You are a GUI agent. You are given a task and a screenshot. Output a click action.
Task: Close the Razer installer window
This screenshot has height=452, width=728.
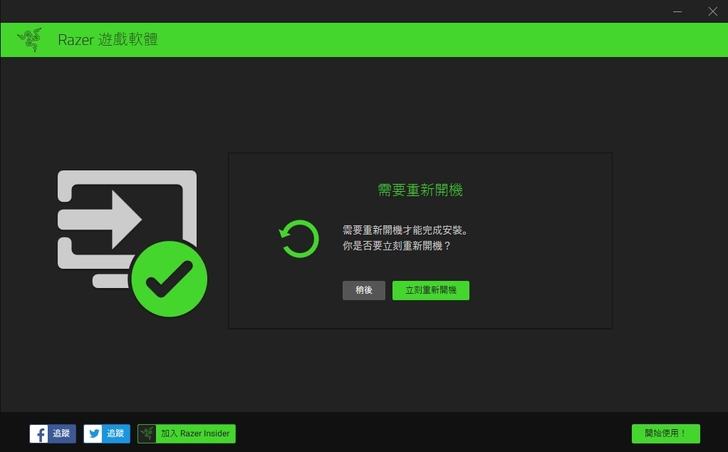pos(713,11)
